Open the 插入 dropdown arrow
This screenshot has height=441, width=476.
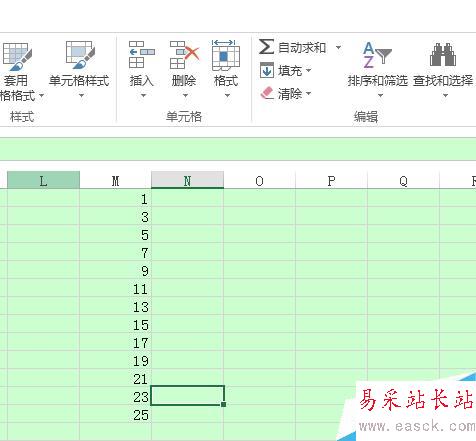tap(143, 96)
